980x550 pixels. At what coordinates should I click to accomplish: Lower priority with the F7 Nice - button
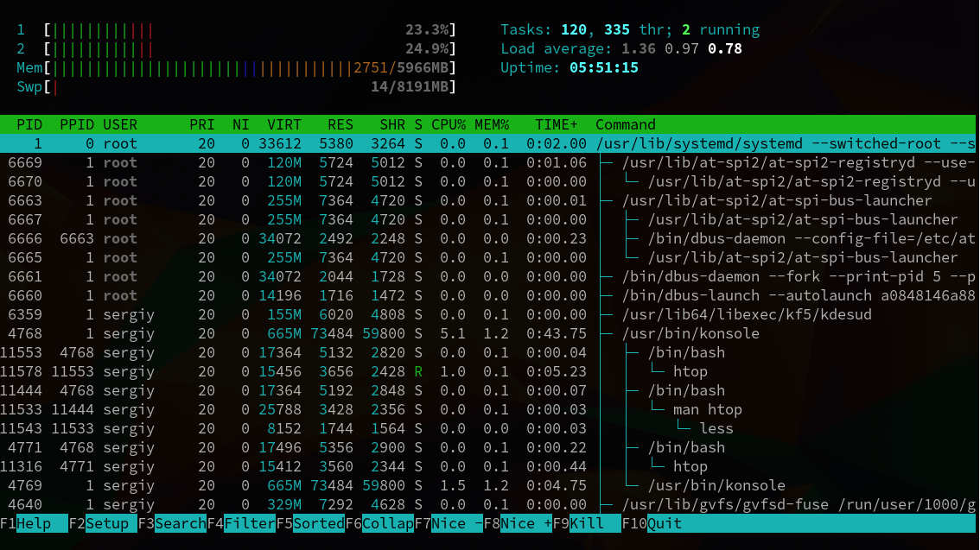click(x=449, y=523)
